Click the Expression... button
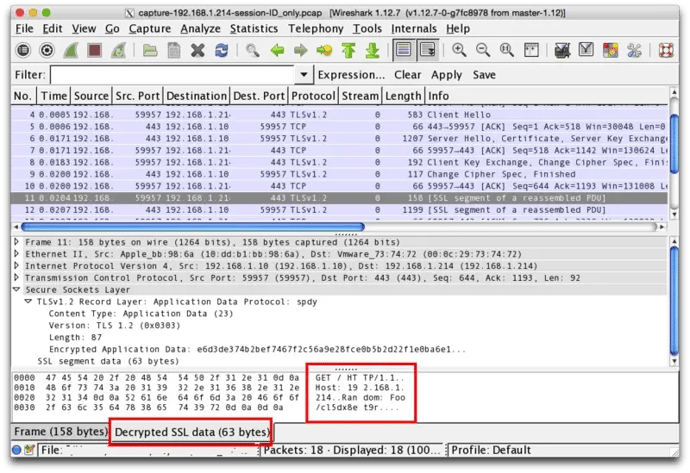 351,75
